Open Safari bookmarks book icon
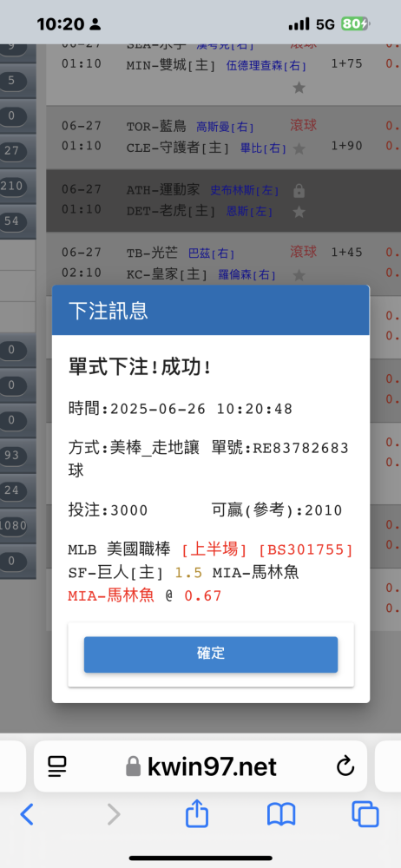Screen dimensions: 401x868 tap(281, 815)
